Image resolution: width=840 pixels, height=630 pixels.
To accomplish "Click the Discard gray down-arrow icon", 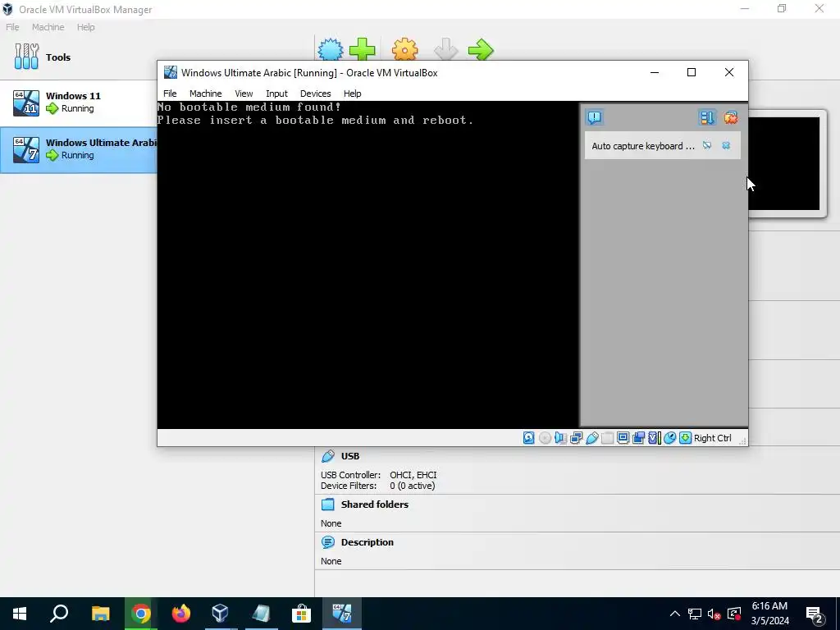I will pyautogui.click(x=445, y=50).
